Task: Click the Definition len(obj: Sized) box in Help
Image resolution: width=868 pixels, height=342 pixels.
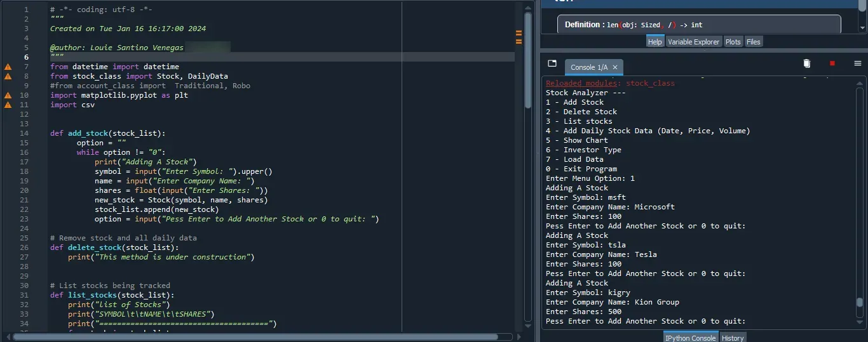Action: pyautogui.click(x=699, y=25)
